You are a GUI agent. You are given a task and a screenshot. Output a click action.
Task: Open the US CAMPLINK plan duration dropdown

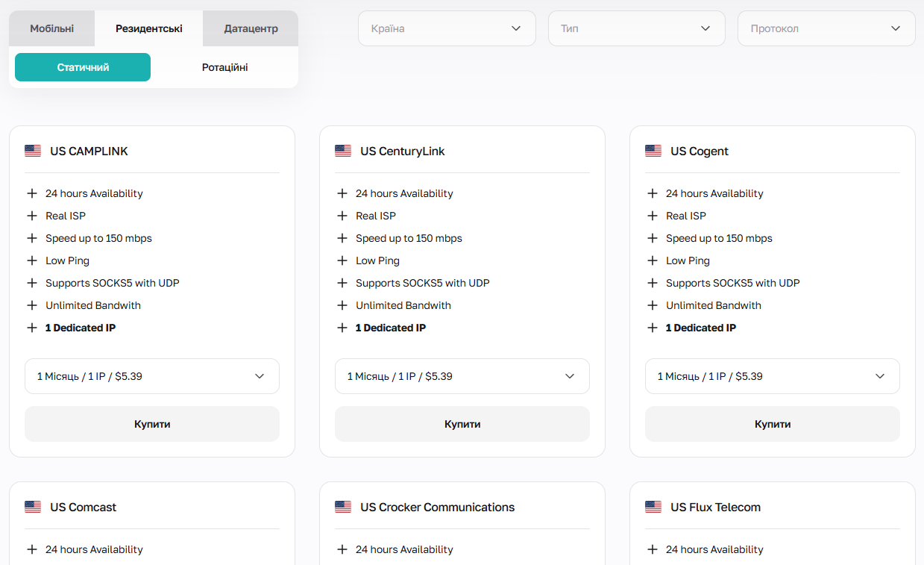coord(152,376)
